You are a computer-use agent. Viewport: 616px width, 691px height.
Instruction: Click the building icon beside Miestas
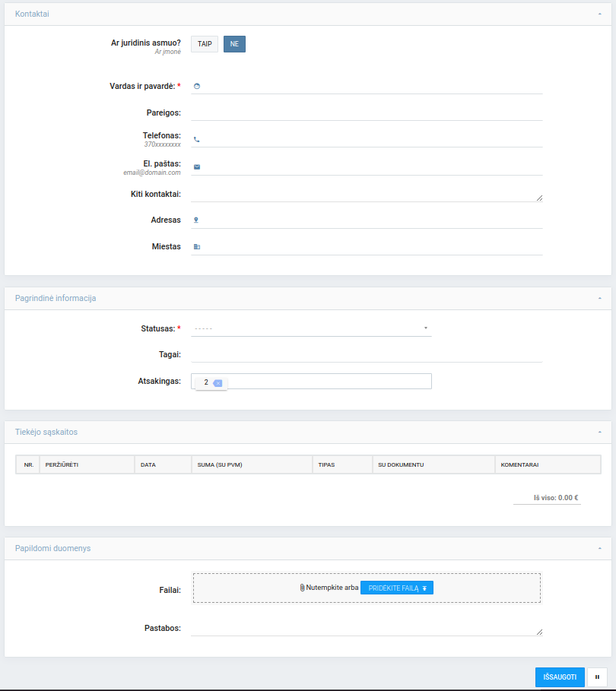coord(197,246)
